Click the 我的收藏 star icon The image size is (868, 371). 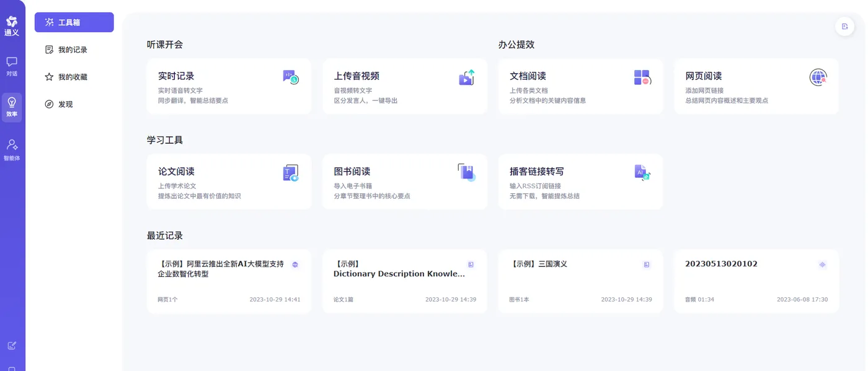pyautogui.click(x=49, y=77)
